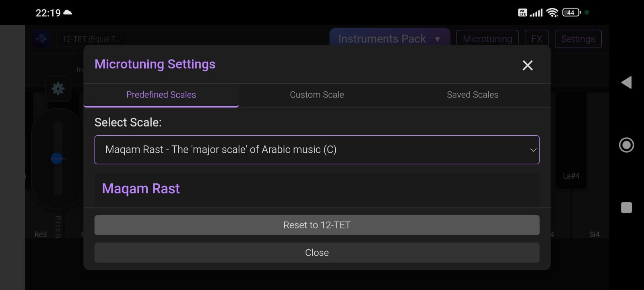Tap the cellular signal strength icon
The height and width of the screenshot is (290, 644).
pyautogui.click(x=536, y=13)
